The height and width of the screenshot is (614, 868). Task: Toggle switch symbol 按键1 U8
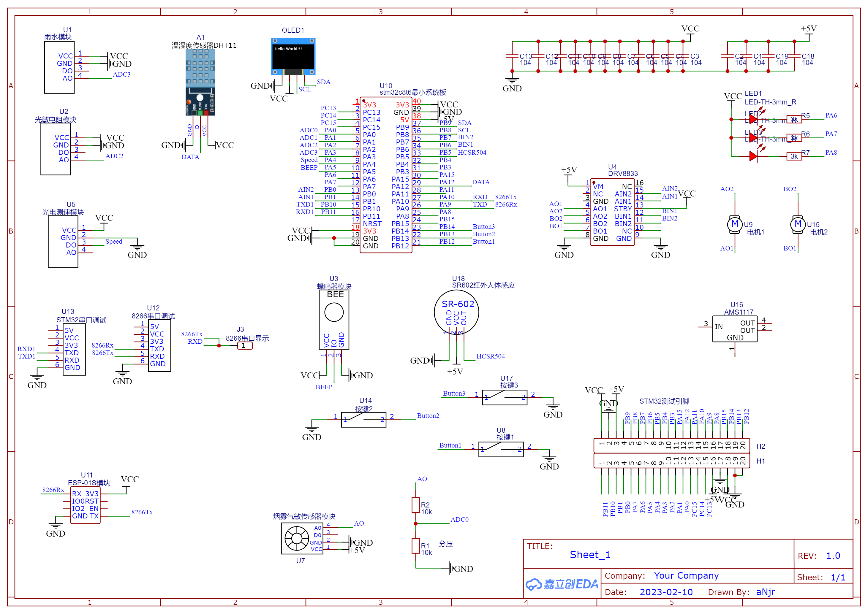501,449
